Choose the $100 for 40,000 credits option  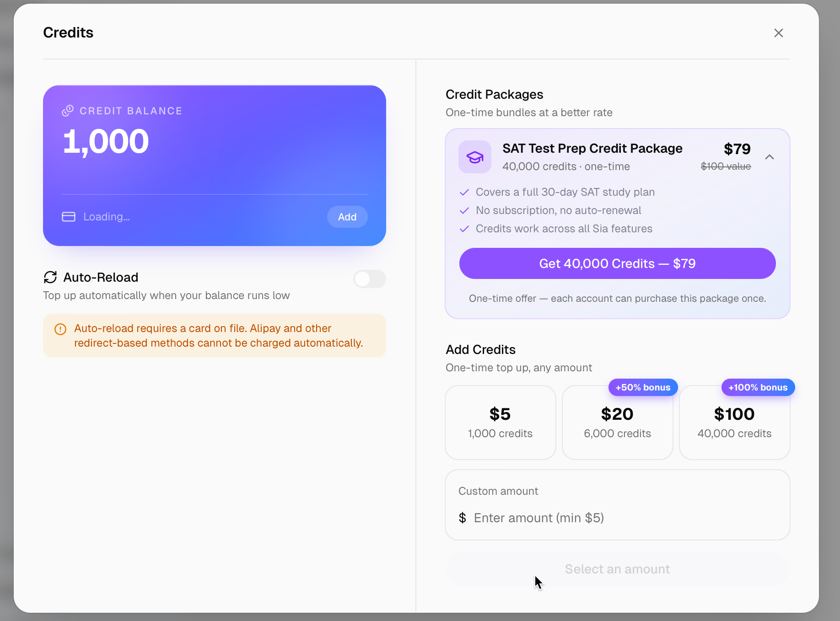(x=735, y=423)
